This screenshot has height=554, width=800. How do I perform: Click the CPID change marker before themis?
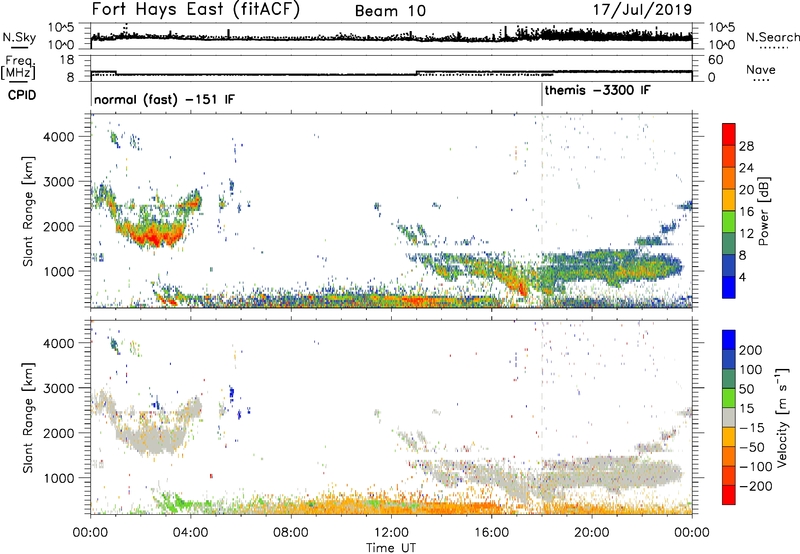(542, 94)
